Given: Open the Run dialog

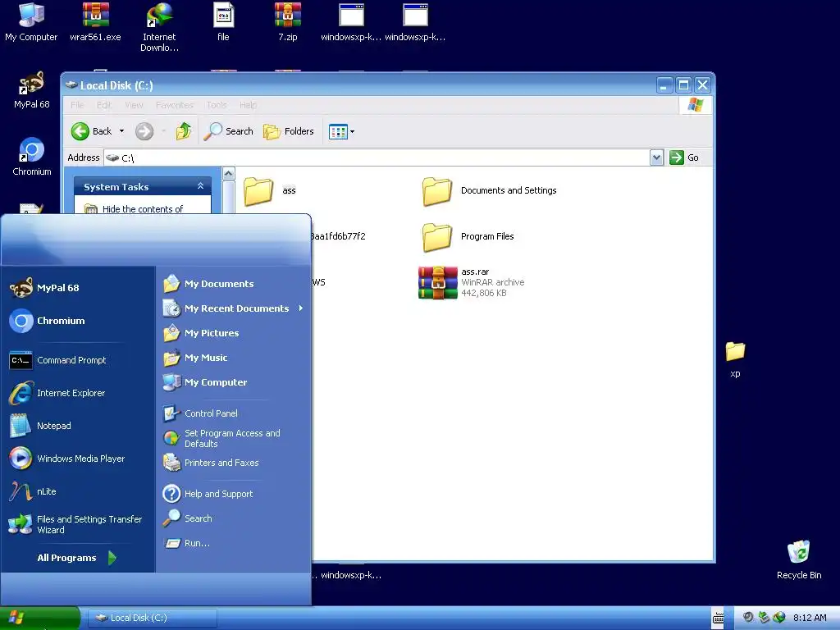Looking at the screenshot, I should tap(186, 543).
